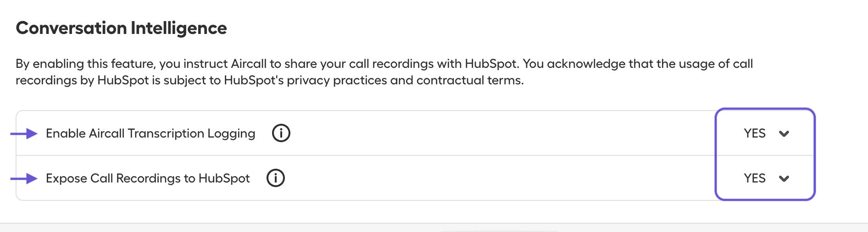868x232 pixels.
Task: Select the Enable Aircall Transcription Logging label
Action: [150, 133]
